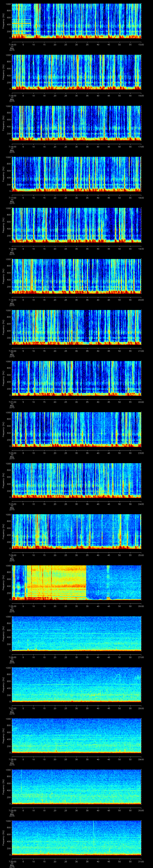The height and width of the screenshot is (868, 153).
Task: Click the 10-second tick on 7:14:00 axis
Action: 34,44
